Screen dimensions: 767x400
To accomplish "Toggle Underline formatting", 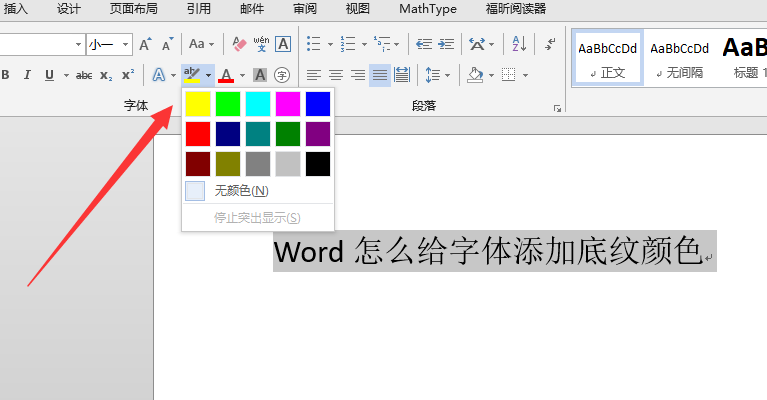I will click(x=49, y=75).
